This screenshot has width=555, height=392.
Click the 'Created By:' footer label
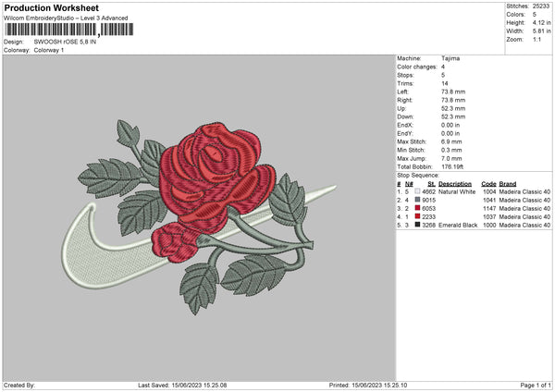[x=19, y=385]
